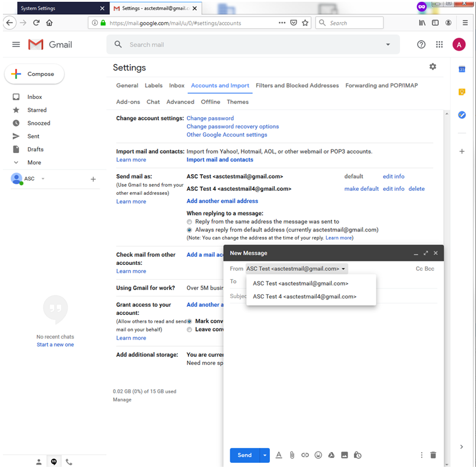The width and height of the screenshot is (476, 471).
Task: Select the 'Leave conv...' radio option
Action: [190, 330]
